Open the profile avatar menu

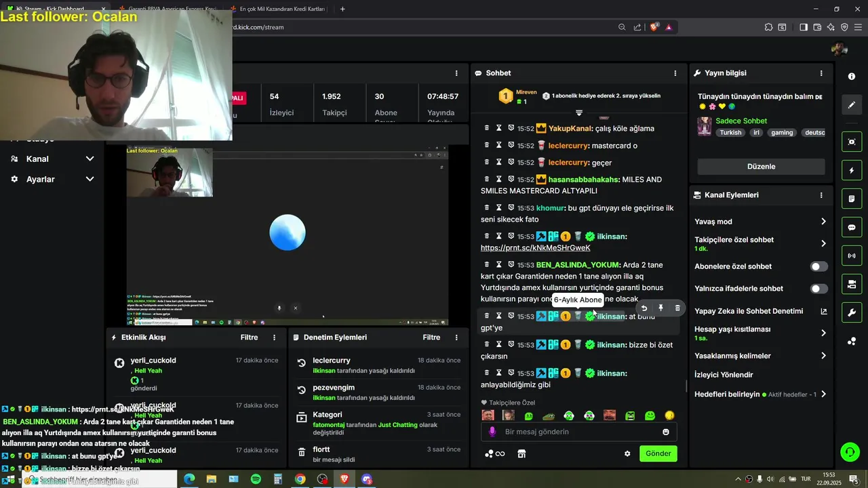(x=840, y=49)
